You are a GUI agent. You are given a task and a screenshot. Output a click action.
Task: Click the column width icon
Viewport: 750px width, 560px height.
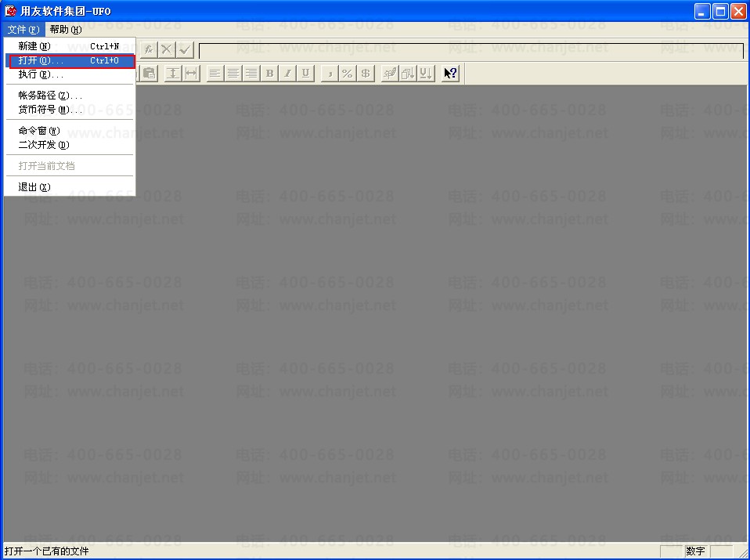191,74
